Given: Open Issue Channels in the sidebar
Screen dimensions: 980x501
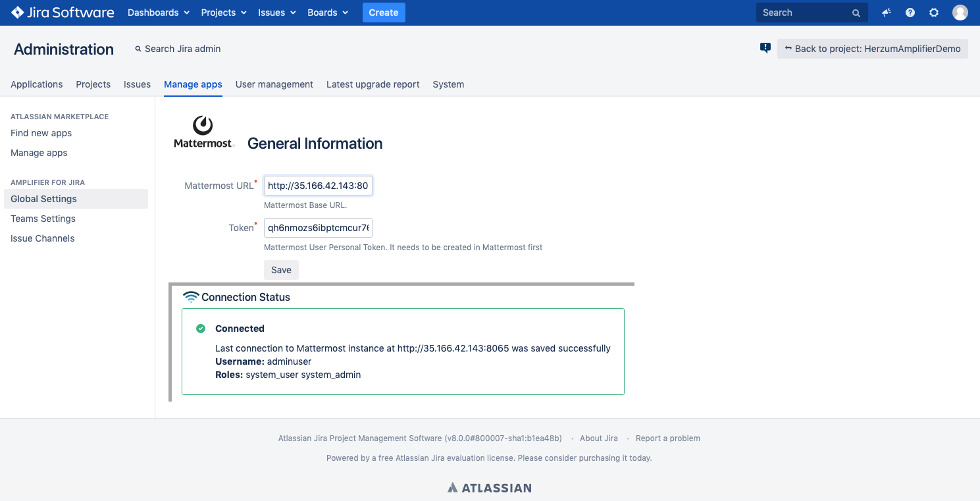Looking at the screenshot, I should coord(42,238).
